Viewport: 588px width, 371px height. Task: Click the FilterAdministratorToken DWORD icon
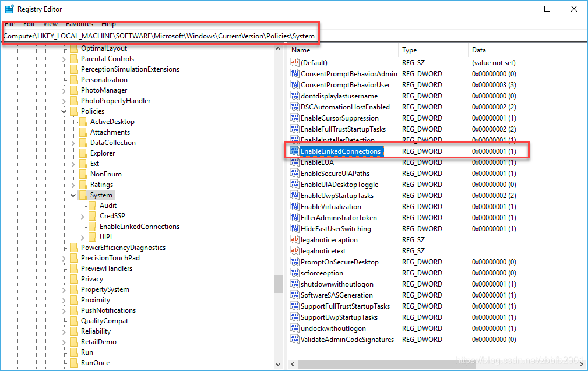coord(295,217)
